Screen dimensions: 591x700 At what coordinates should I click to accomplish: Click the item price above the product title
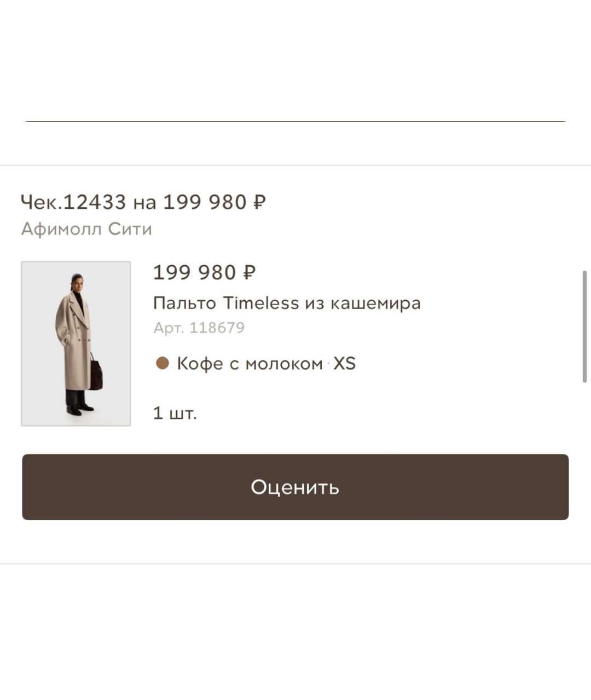(204, 272)
